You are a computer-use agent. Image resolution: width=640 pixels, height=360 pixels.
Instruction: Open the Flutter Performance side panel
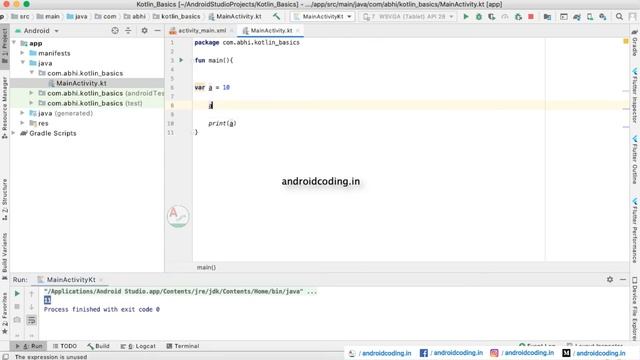635,230
